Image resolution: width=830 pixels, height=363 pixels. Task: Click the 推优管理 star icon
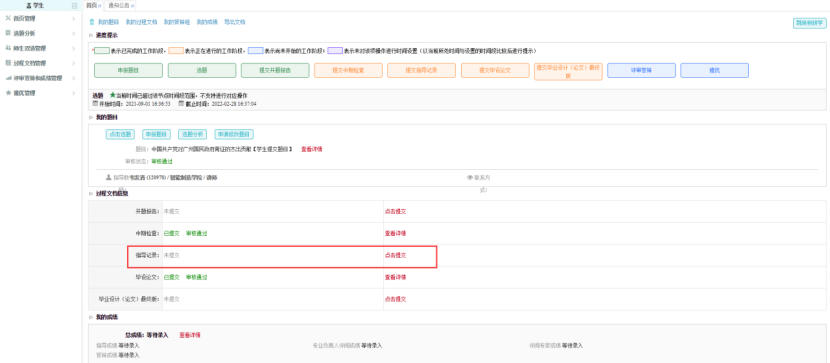tap(8, 93)
